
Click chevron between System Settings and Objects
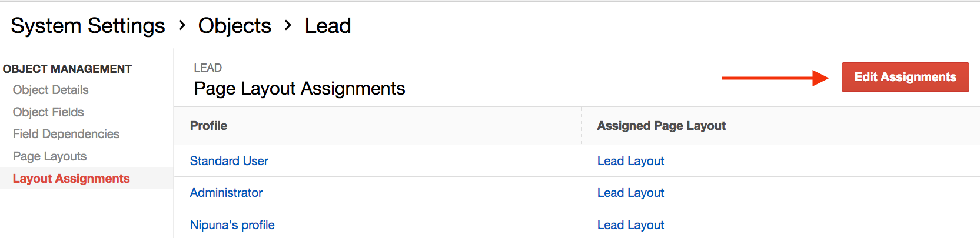182,25
